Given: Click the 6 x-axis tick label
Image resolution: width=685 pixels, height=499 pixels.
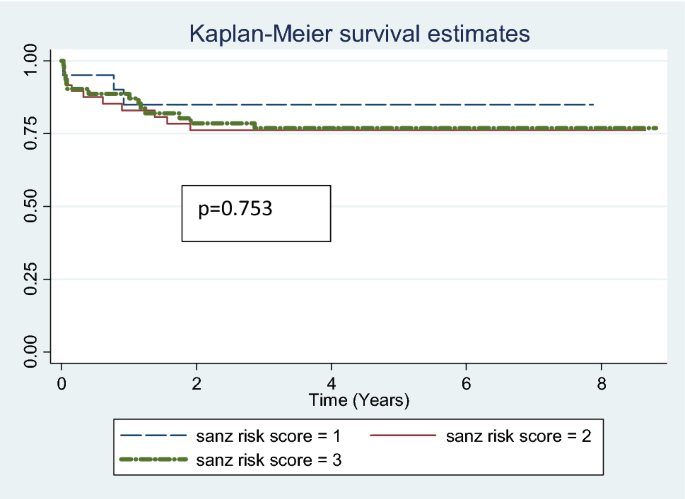Looking at the screenshot, I should point(467,384).
